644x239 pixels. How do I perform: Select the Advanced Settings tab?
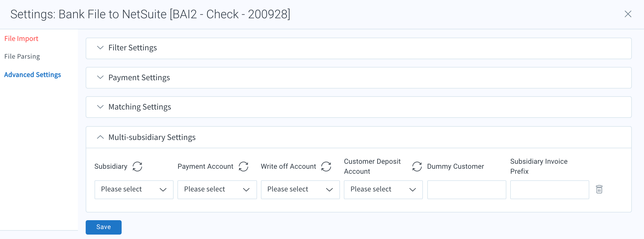33,75
